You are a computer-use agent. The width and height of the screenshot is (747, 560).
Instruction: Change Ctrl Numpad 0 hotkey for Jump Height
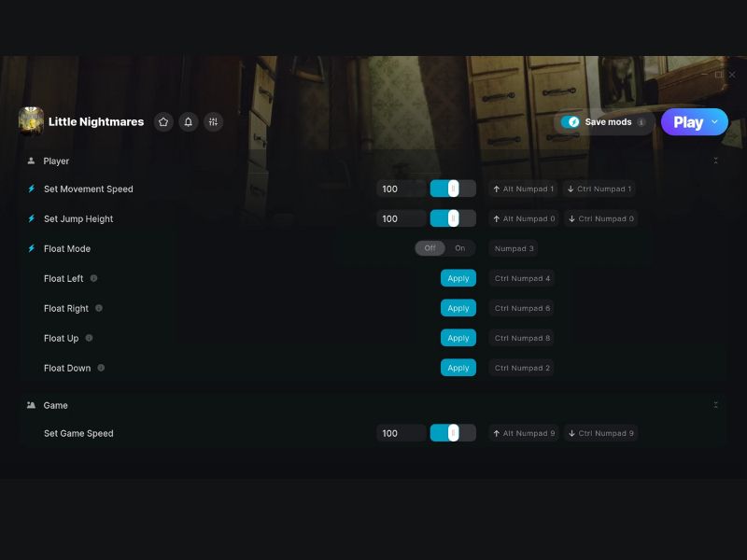pos(600,219)
